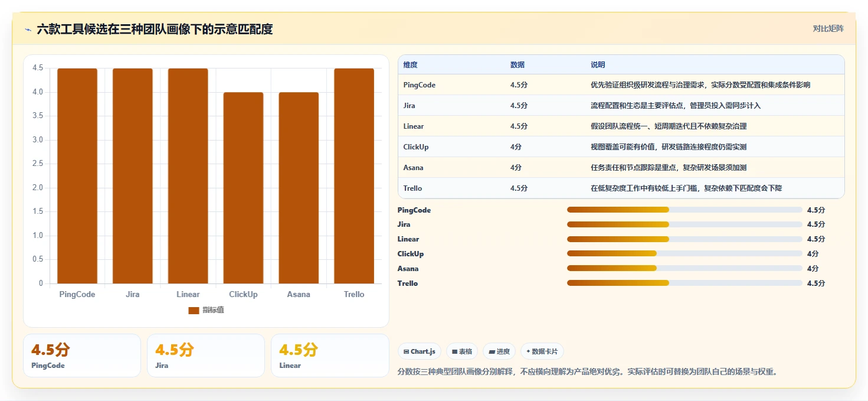Click Trello cell in the table
Viewport: 868px width, 401px height.
(x=413, y=188)
